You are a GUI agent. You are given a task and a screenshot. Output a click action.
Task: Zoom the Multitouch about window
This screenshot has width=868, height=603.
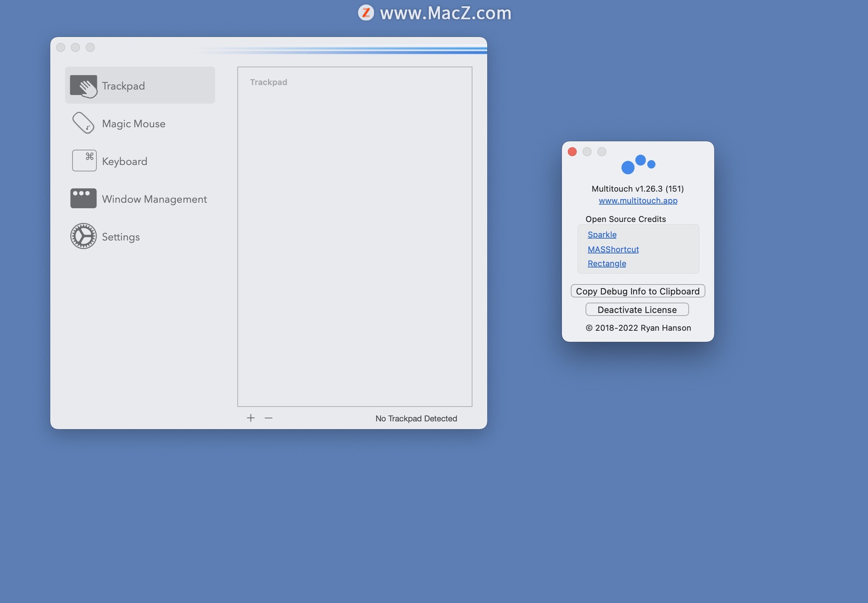tap(602, 152)
